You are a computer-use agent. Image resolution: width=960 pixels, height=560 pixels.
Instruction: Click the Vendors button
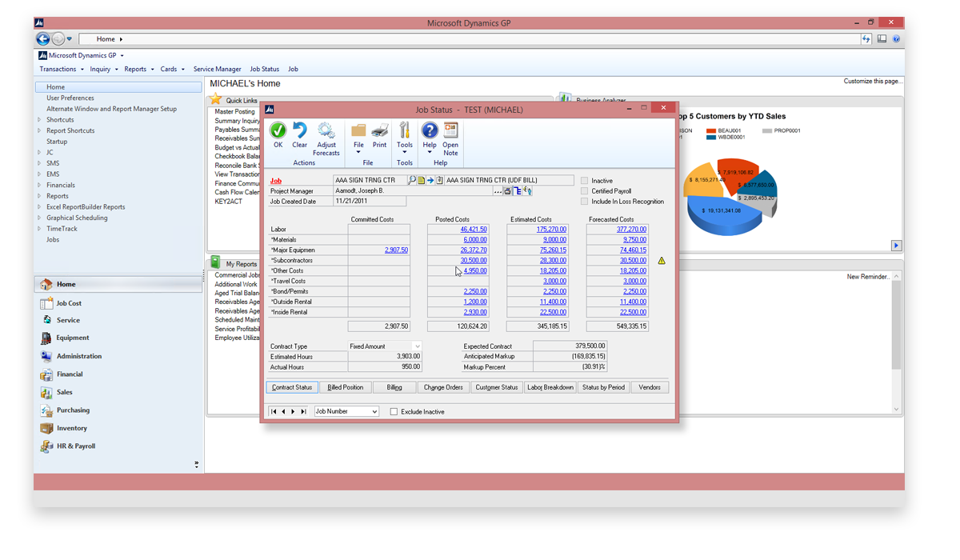(650, 387)
